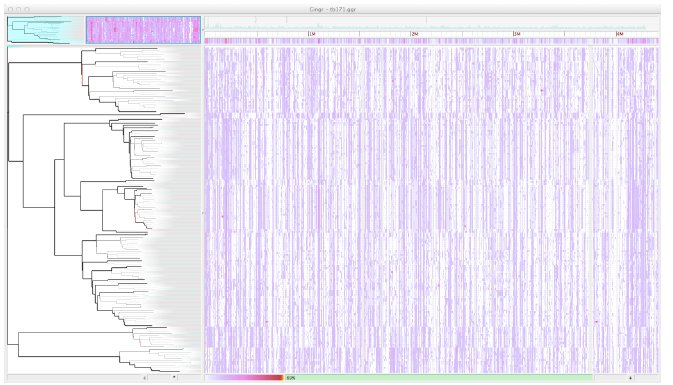
Task: Click the purple-to-red SNP color gradient legend
Action: (x=244, y=378)
